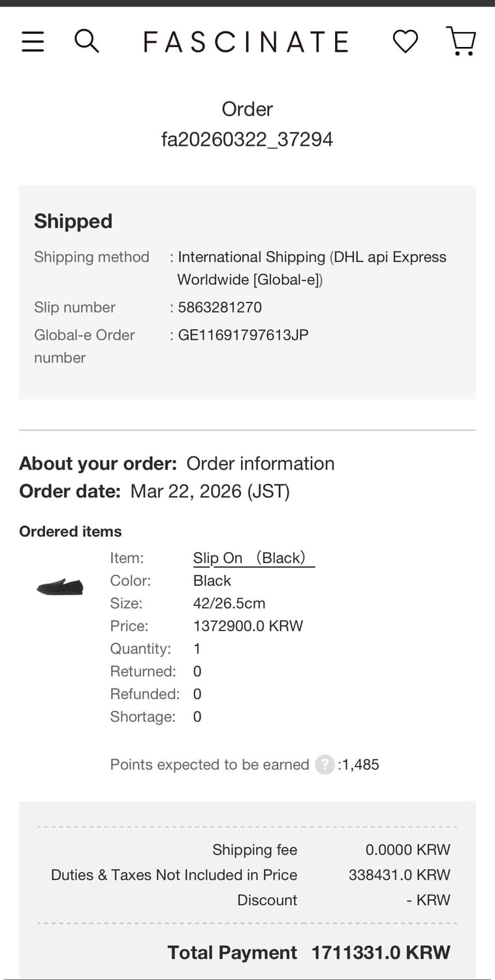The height and width of the screenshot is (980, 495).
Task: Open the hamburger navigation menu
Action: click(33, 42)
